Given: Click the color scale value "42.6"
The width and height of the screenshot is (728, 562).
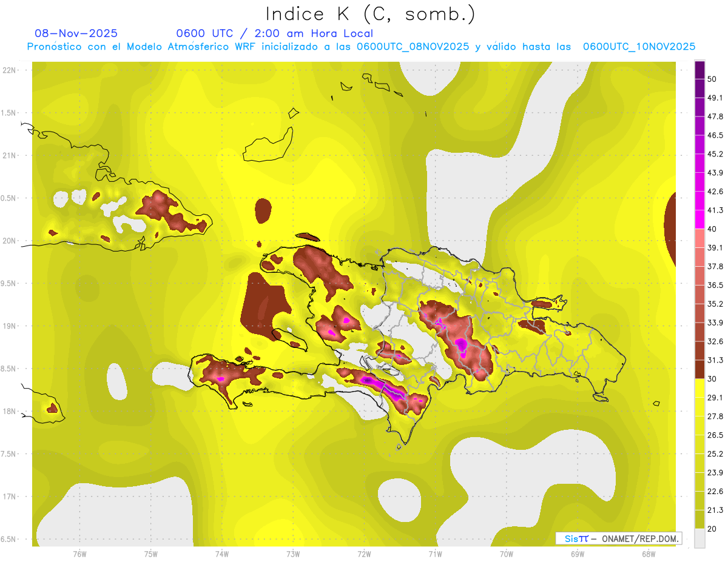Looking at the screenshot, I should pyautogui.click(x=715, y=192).
